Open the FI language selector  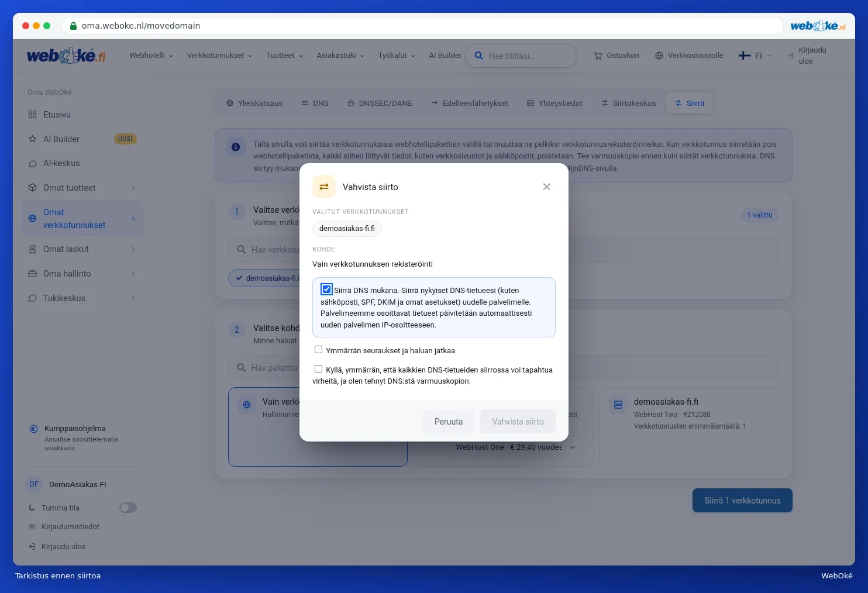tap(755, 56)
